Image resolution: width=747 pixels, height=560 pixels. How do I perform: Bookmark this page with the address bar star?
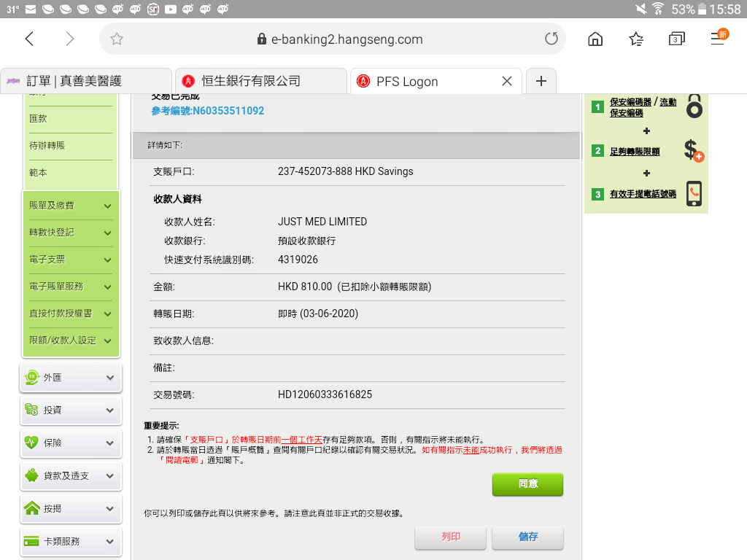(x=117, y=39)
